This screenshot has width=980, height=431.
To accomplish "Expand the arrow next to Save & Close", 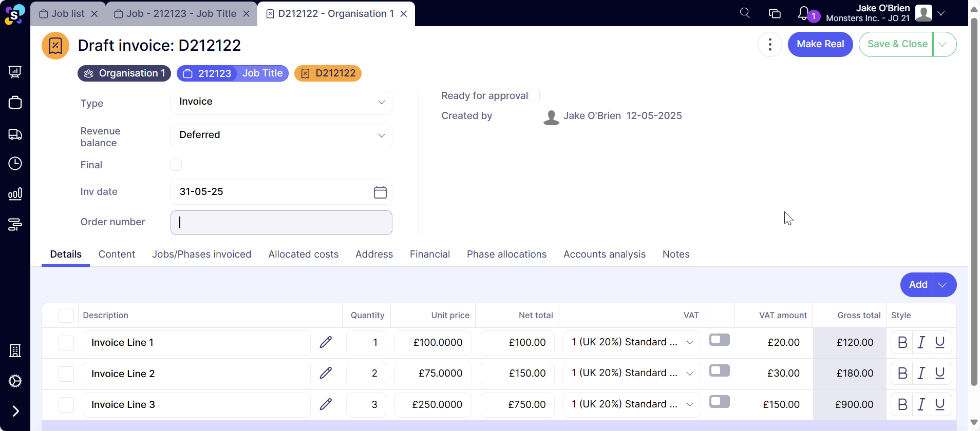I will point(943,45).
